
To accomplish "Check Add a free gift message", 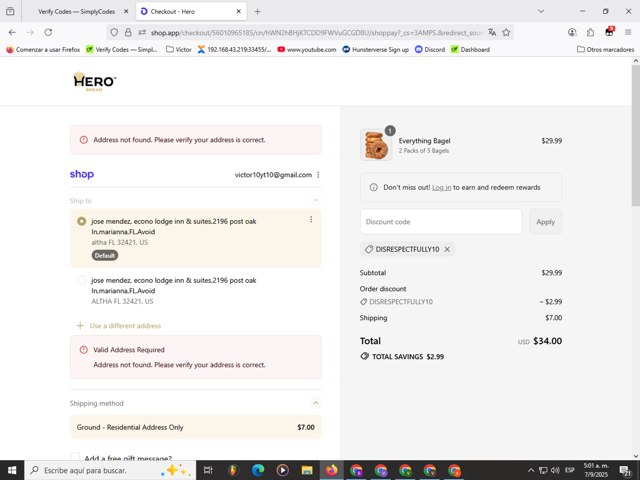I will [x=75, y=456].
